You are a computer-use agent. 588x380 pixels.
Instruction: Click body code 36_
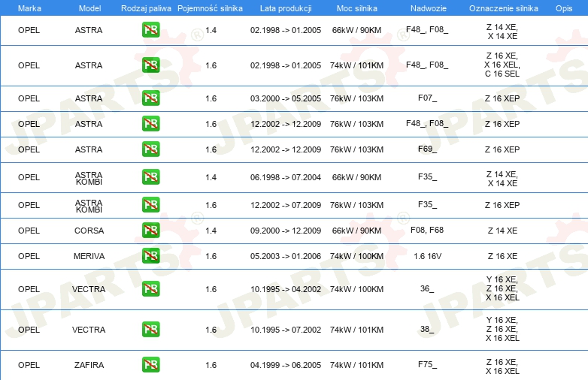pyautogui.click(x=427, y=288)
